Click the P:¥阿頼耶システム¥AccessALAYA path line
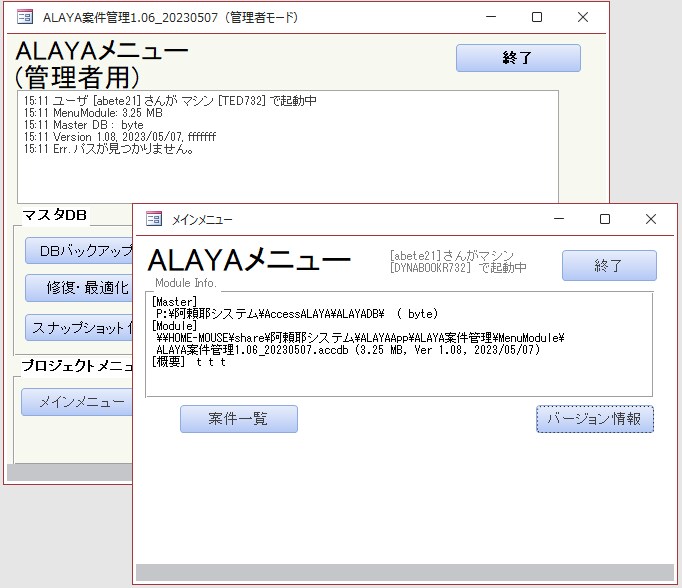This screenshot has width=682, height=588. pyautogui.click(x=297, y=314)
